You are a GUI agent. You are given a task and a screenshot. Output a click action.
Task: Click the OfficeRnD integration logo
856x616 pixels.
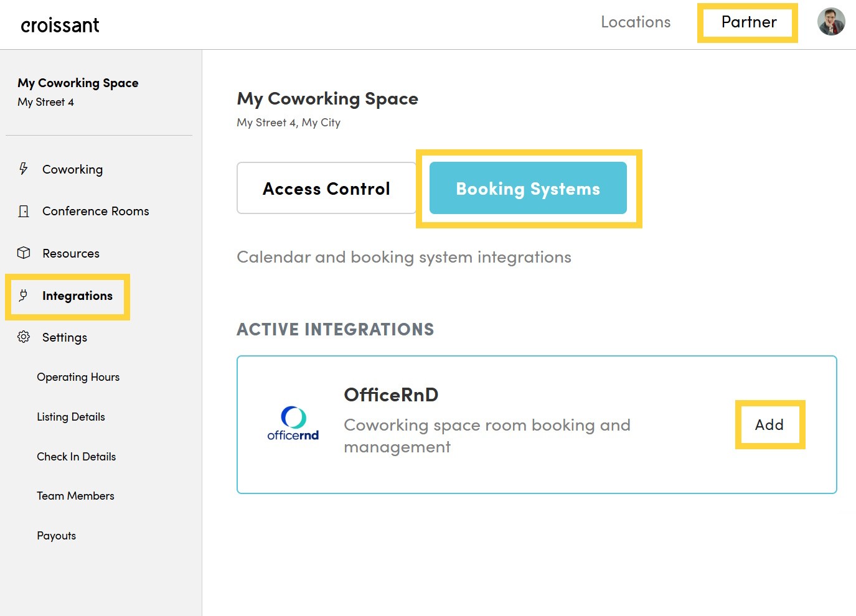pos(292,424)
